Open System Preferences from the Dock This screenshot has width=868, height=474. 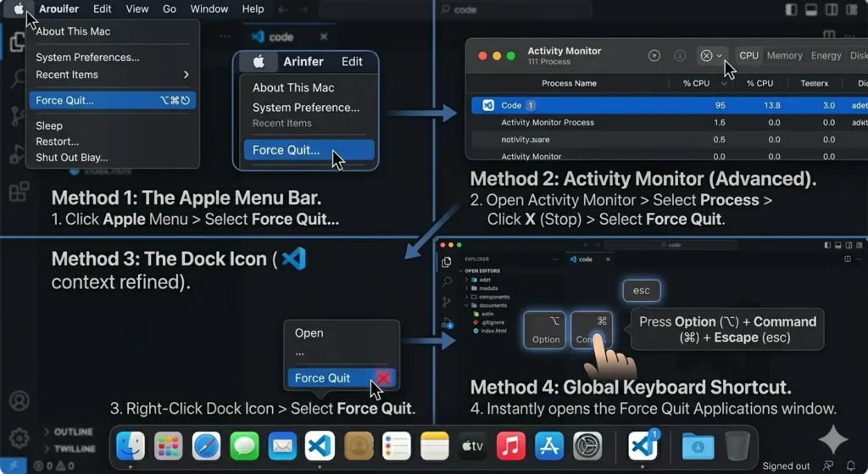click(587, 446)
